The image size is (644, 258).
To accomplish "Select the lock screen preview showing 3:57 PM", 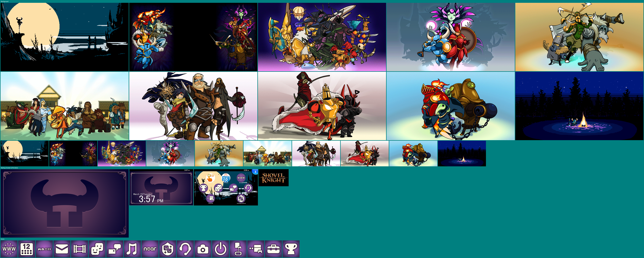I will pos(161,187).
